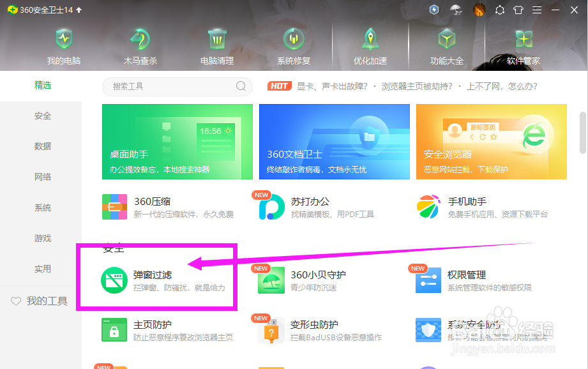
Task: Open 苏打办公 tool icon
Action: click(271, 207)
